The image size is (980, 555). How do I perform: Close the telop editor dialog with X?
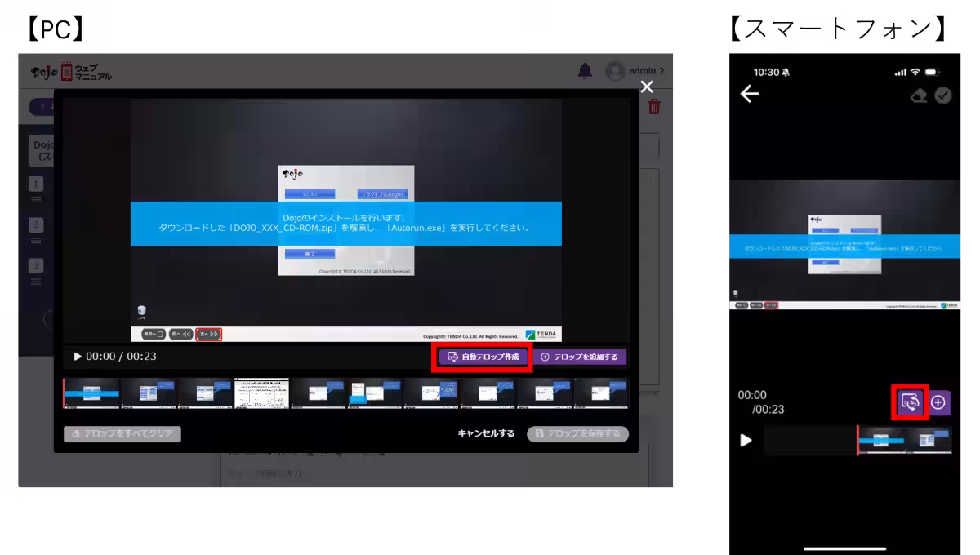pyautogui.click(x=647, y=87)
